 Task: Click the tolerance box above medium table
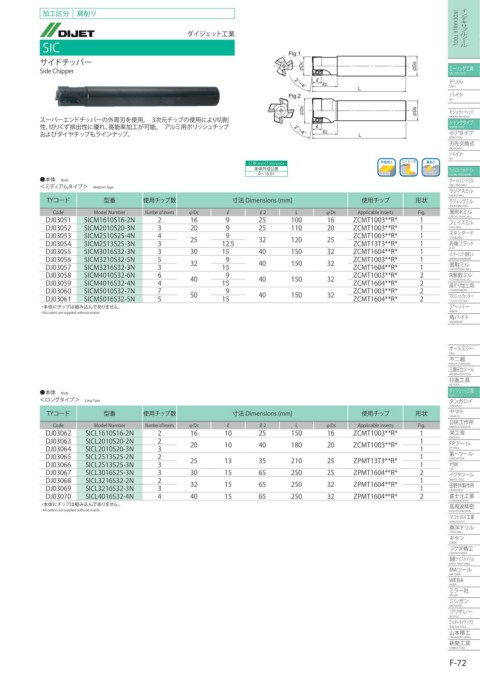tap(266, 168)
